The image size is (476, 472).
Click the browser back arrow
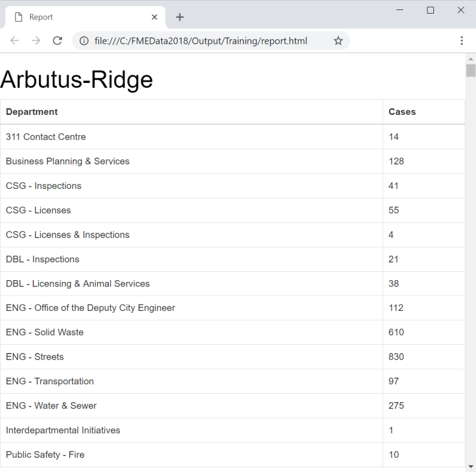[x=15, y=40]
